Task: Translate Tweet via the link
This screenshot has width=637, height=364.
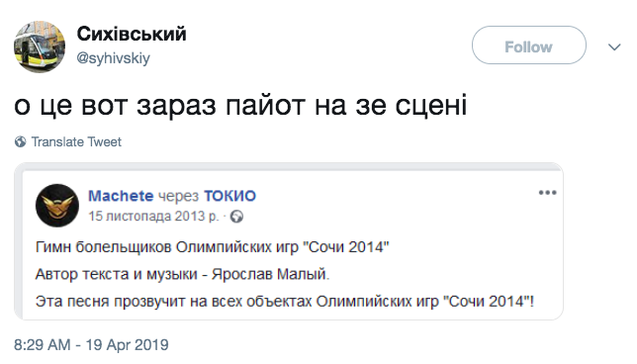Action: [76, 141]
